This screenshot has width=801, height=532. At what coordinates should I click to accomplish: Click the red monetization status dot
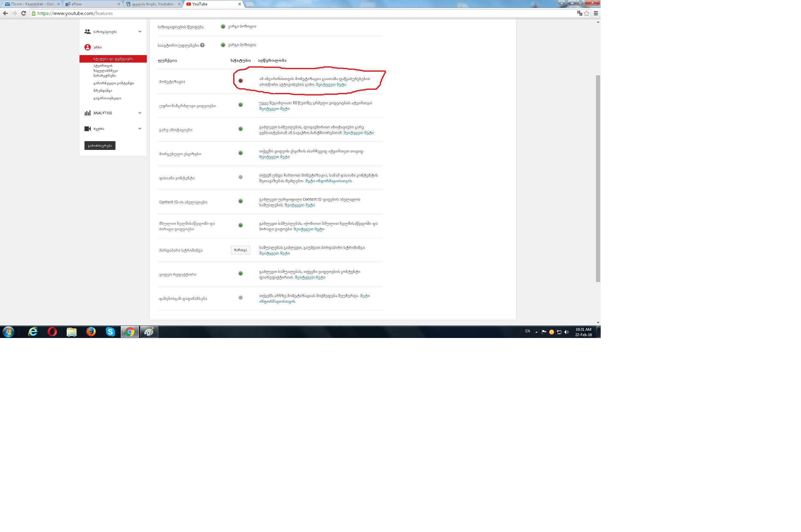tap(241, 81)
